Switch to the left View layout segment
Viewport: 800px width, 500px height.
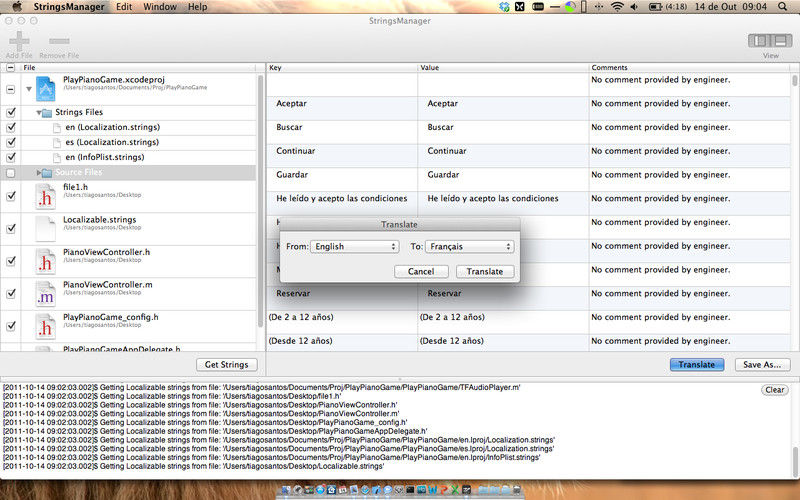pyautogui.click(x=760, y=40)
